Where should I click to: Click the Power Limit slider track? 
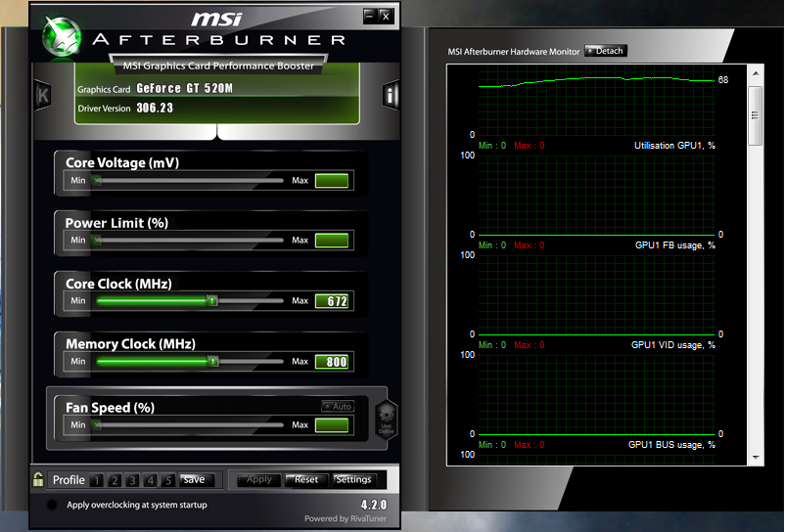click(188, 241)
